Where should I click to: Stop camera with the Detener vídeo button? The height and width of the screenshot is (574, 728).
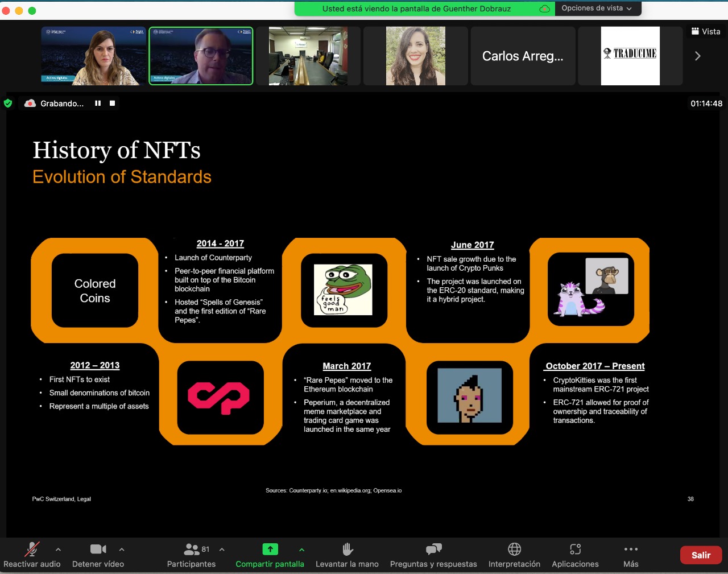(x=98, y=555)
